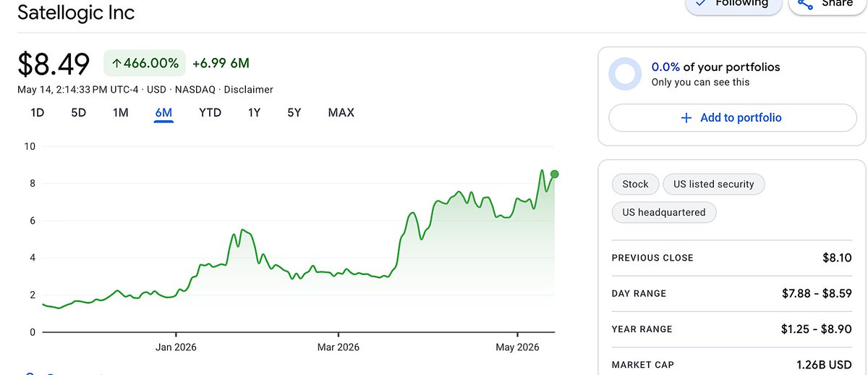The width and height of the screenshot is (868, 375).
Task: Open the Disclaimer link
Action: tap(249, 90)
